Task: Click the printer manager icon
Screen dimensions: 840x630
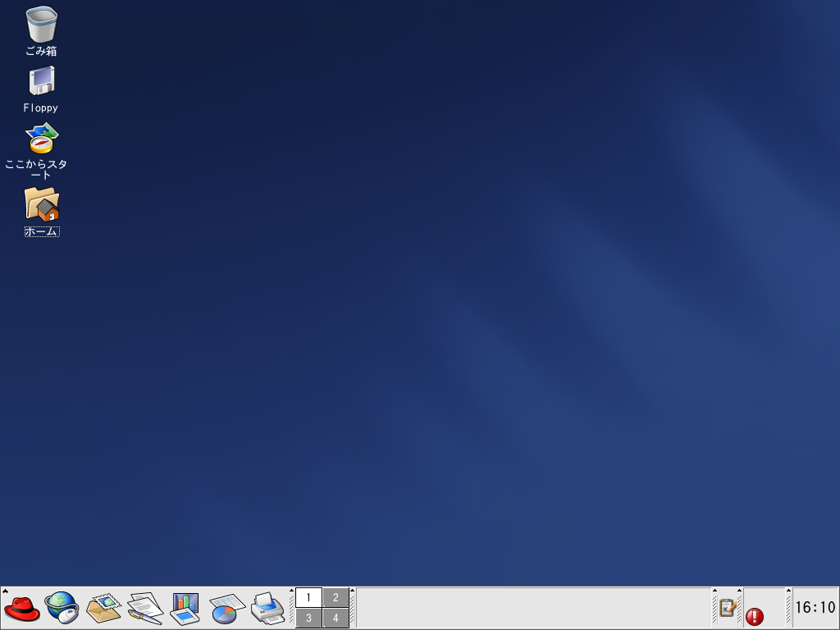Action: (267, 609)
